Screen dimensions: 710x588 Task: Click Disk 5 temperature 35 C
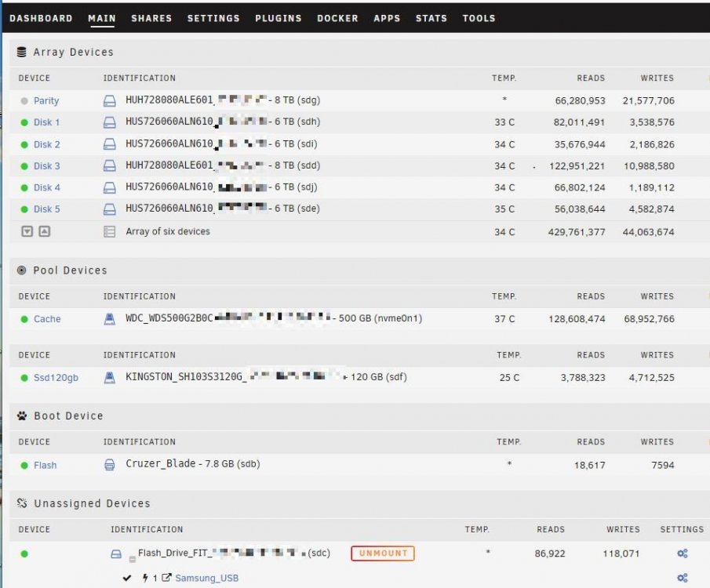click(504, 209)
